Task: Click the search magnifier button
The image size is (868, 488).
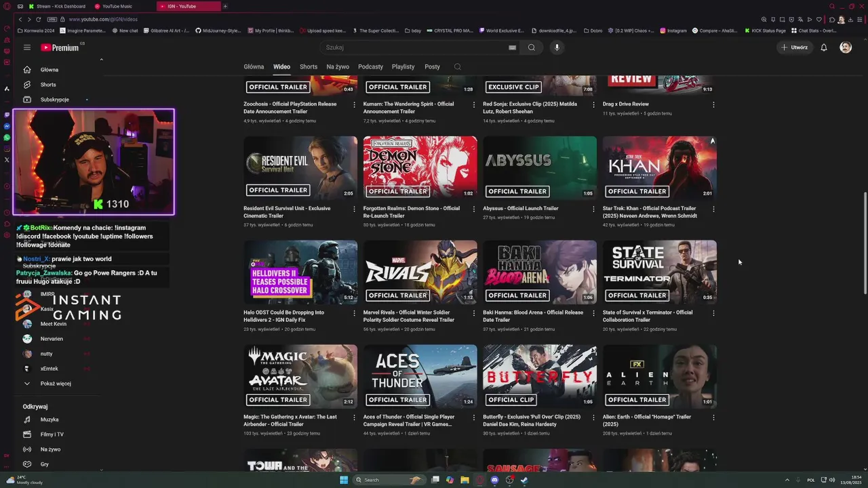Action: pos(532,47)
